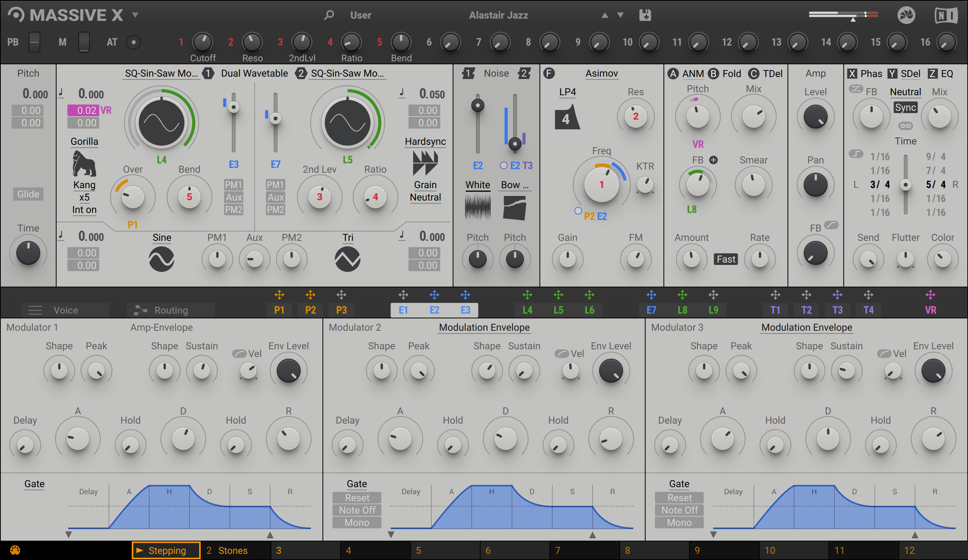Select the White noise waveform icon

tap(477, 206)
